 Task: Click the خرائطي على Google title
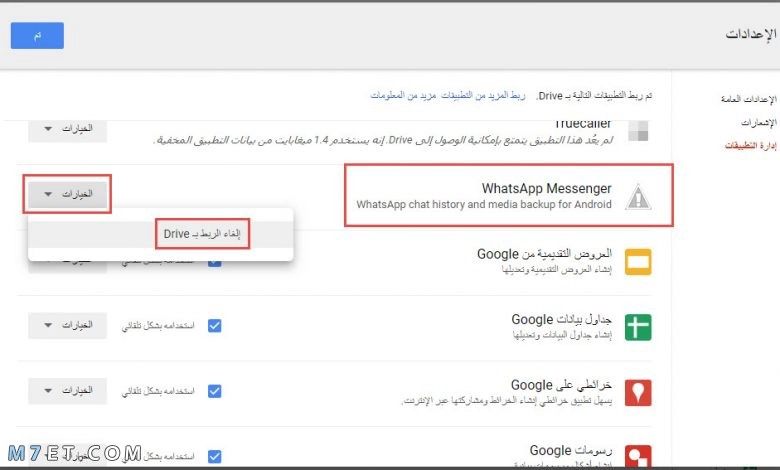pyautogui.click(x=561, y=385)
